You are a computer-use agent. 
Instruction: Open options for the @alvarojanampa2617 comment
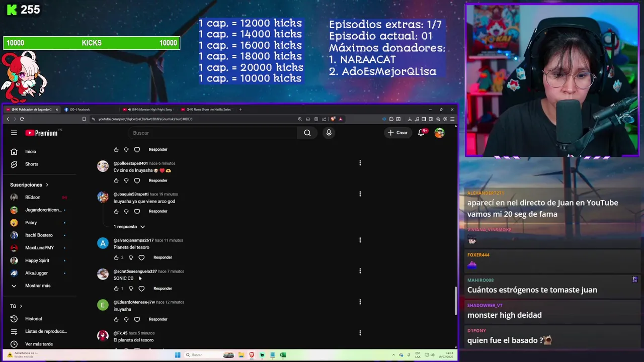pos(360,240)
